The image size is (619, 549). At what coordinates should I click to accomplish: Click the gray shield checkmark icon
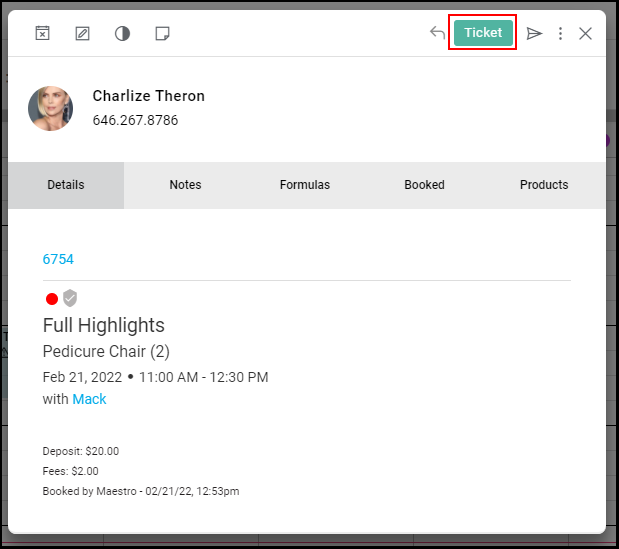[x=70, y=298]
